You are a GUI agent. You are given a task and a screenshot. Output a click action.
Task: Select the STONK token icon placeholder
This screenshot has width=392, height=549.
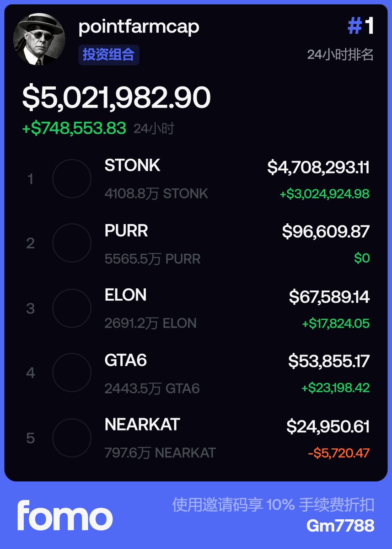(72, 179)
